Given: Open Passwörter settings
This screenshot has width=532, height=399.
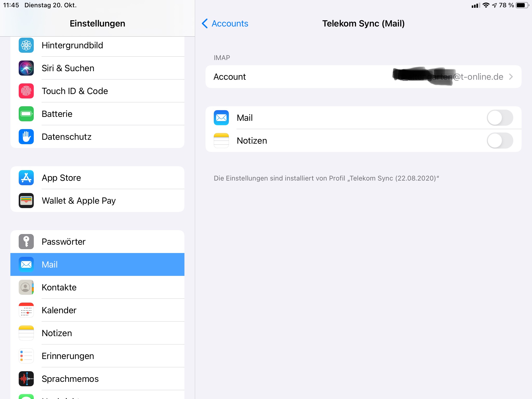Looking at the screenshot, I should click(x=97, y=242).
